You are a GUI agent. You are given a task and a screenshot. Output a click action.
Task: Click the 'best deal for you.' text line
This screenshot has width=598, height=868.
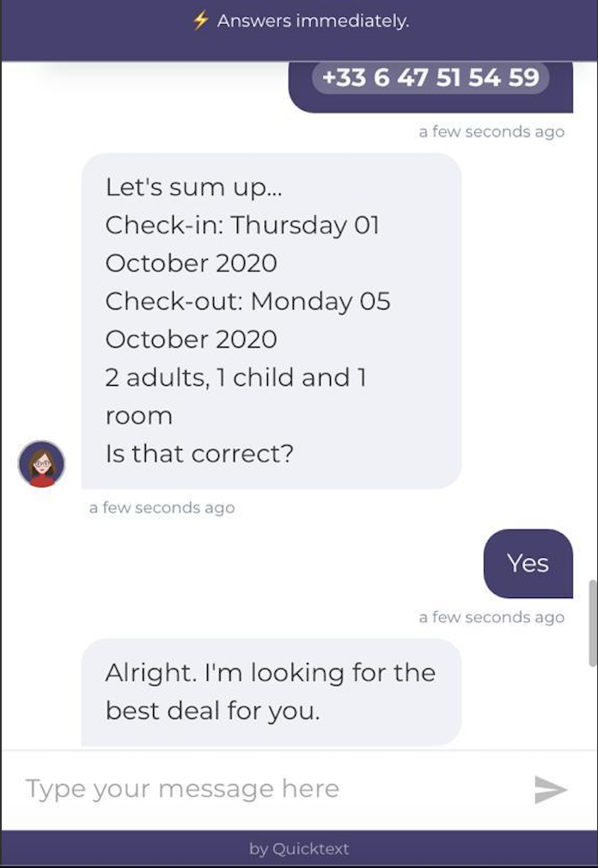tap(212, 711)
